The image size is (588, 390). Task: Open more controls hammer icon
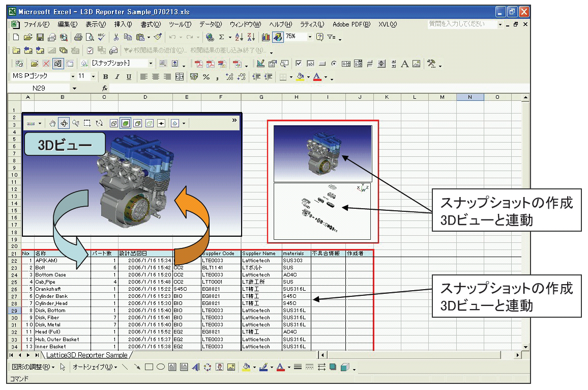[x=431, y=64]
